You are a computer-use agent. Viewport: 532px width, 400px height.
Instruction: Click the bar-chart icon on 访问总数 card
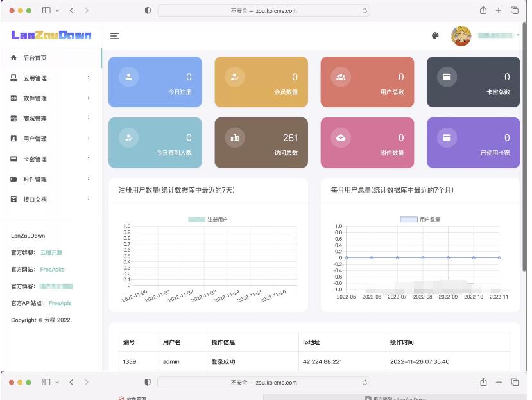tap(234, 137)
